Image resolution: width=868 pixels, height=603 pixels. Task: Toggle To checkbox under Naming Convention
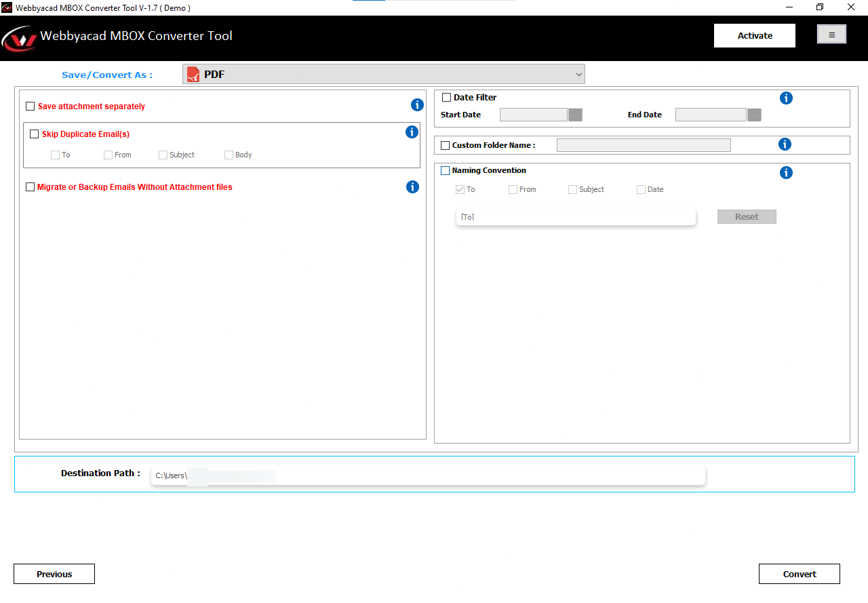(x=460, y=190)
